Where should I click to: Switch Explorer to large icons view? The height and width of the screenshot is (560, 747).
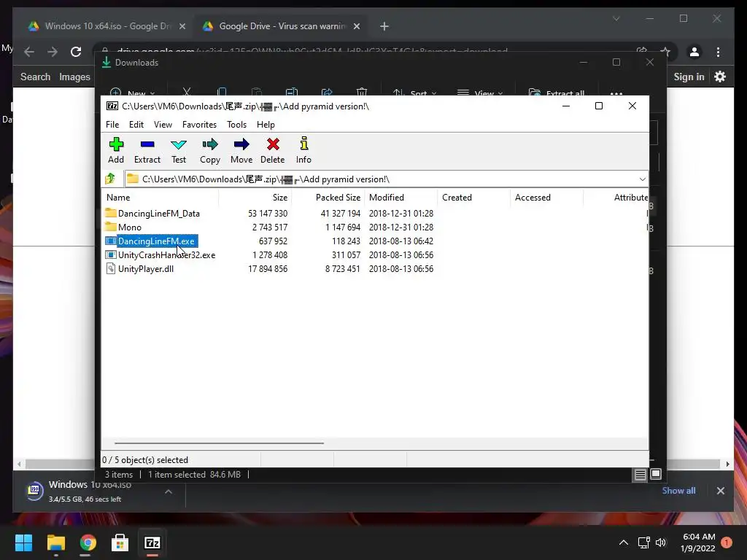[x=656, y=474]
